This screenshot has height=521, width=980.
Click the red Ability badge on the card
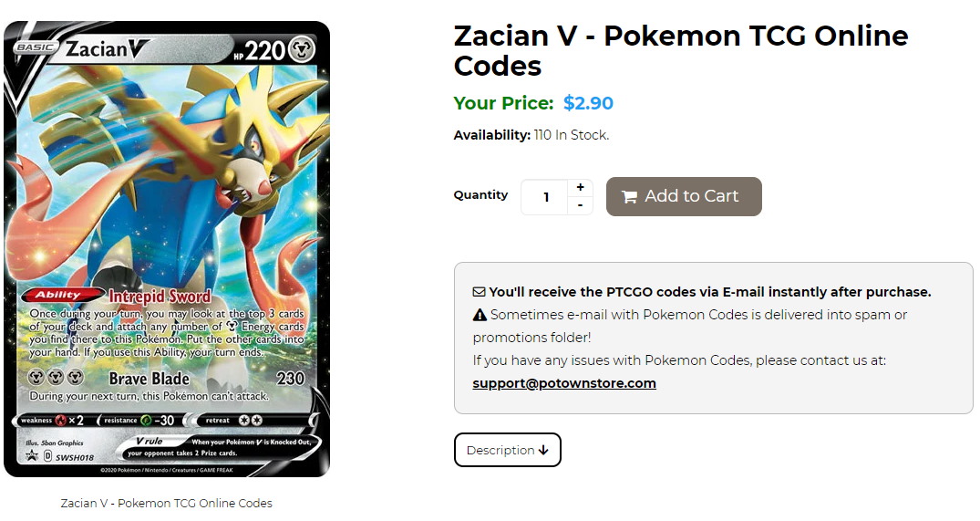69,296
